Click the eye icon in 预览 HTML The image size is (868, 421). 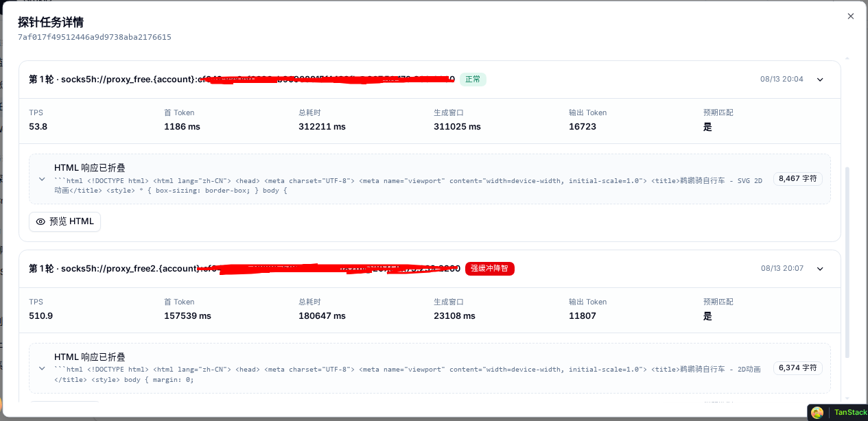40,221
